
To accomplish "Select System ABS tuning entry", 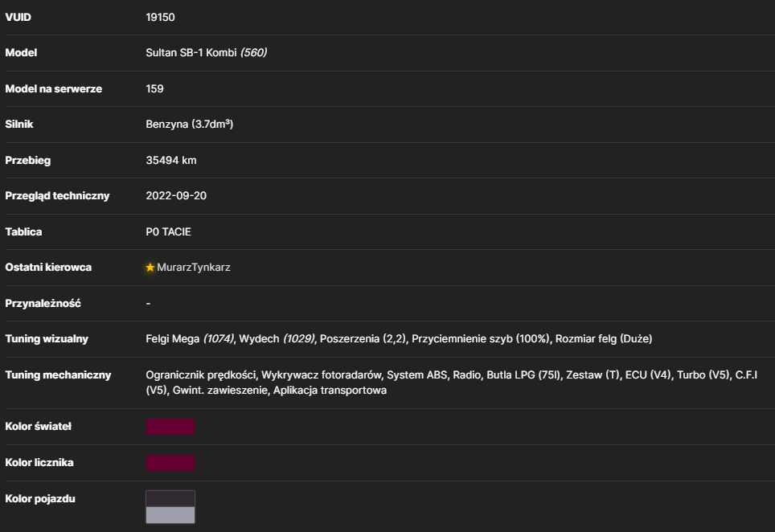I will 416,375.
